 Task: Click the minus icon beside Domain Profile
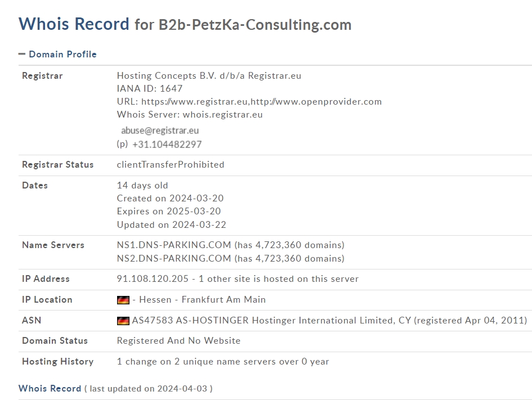(x=22, y=54)
